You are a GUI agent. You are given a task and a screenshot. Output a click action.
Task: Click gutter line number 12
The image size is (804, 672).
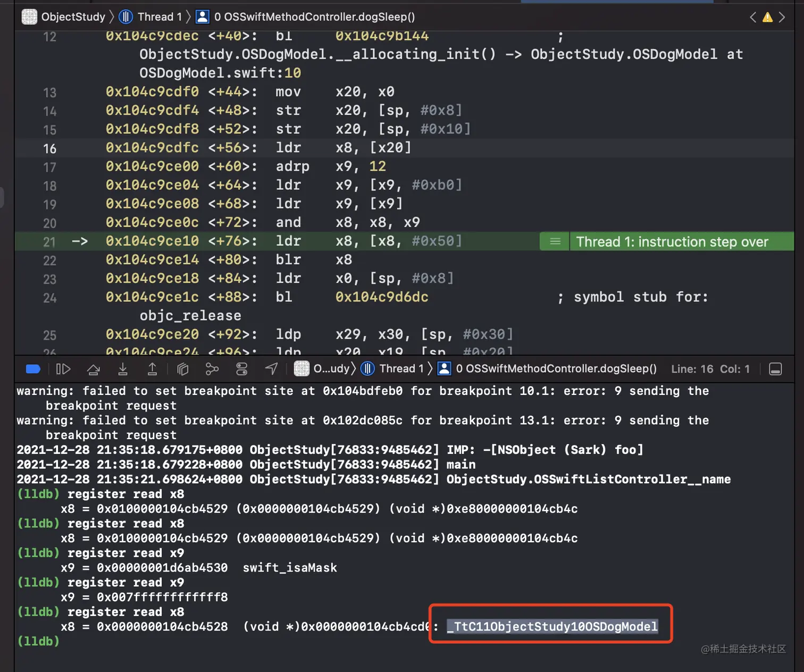(49, 37)
